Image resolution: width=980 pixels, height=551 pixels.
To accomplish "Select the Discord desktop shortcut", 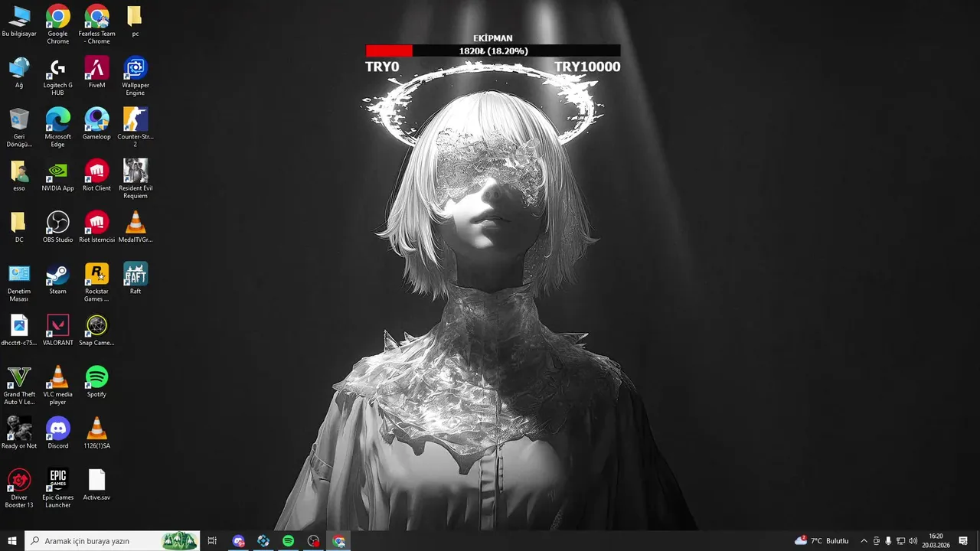I will 57,433.
